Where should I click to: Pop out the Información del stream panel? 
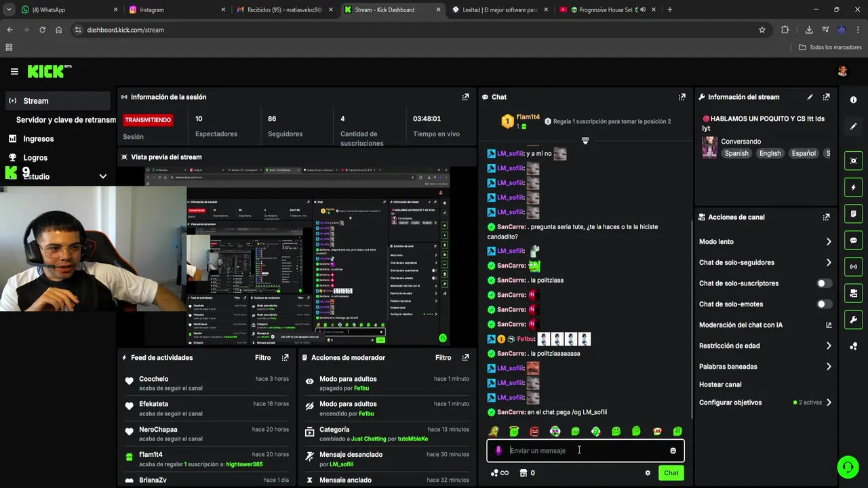pyautogui.click(x=826, y=97)
